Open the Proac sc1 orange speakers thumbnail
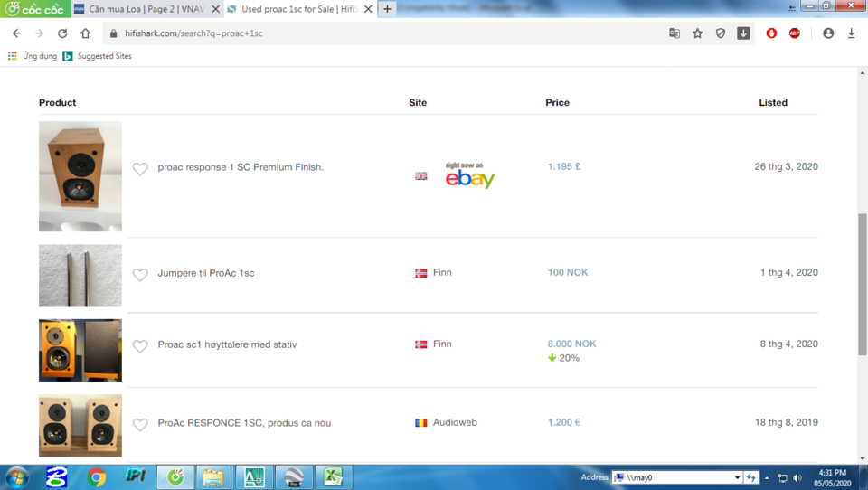Image resolution: width=868 pixels, height=490 pixels. click(x=80, y=350)
